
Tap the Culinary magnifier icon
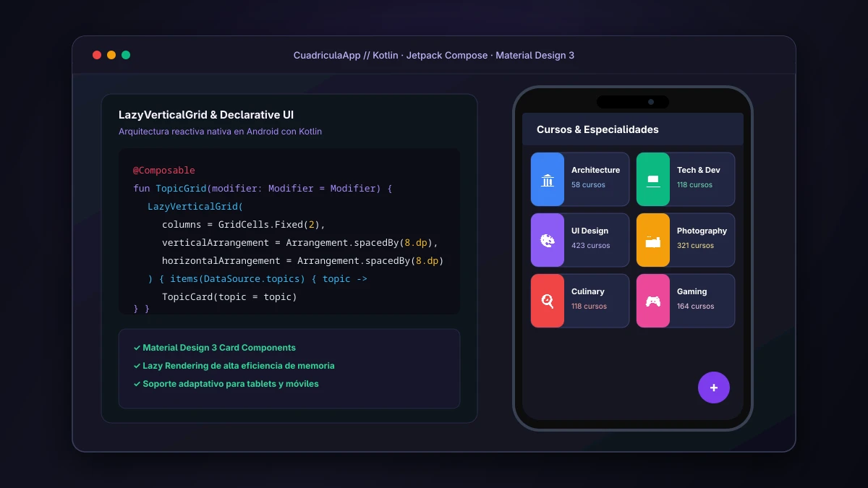[548, 301]
